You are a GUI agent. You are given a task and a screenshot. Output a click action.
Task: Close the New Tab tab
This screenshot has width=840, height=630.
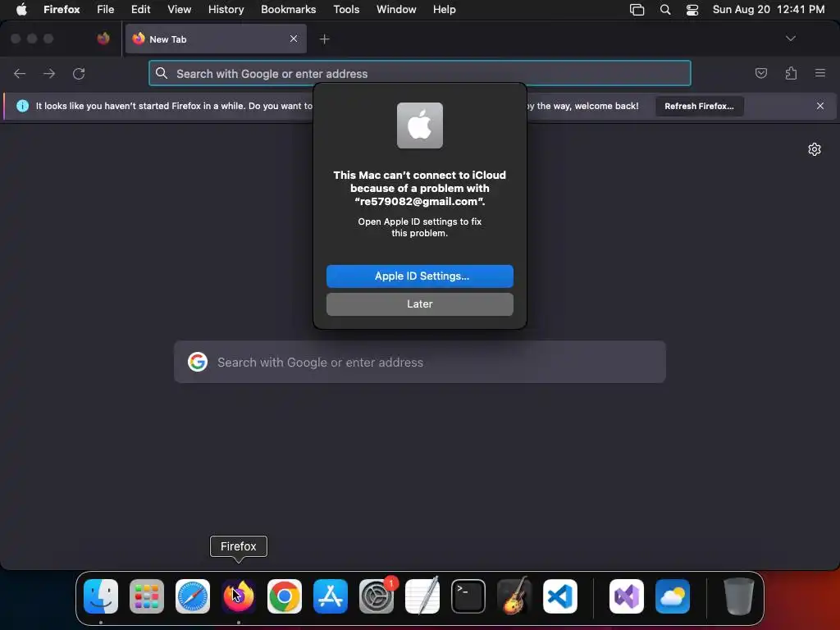294,39
